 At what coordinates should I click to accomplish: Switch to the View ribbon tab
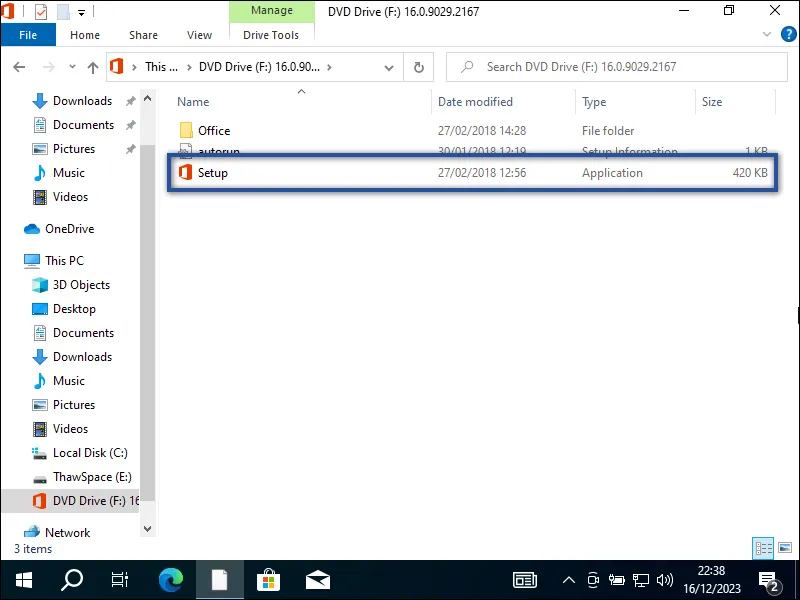point(199,35)
